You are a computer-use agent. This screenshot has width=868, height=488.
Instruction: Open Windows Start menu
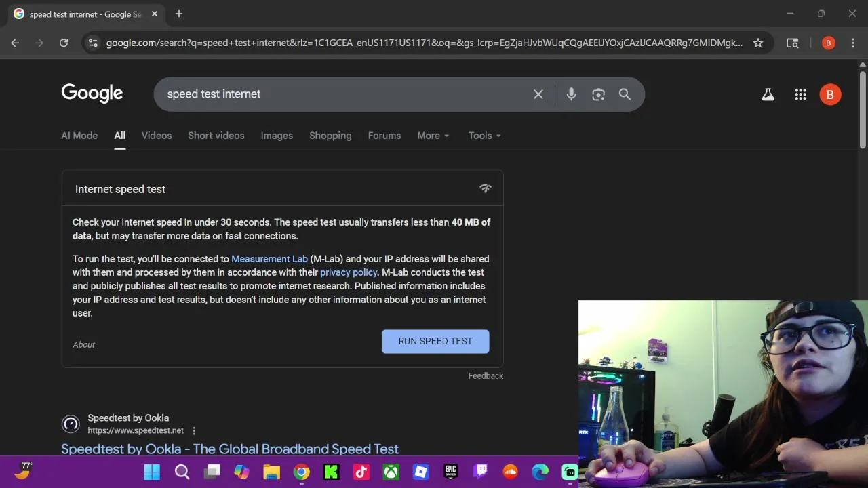pos(152,472)
